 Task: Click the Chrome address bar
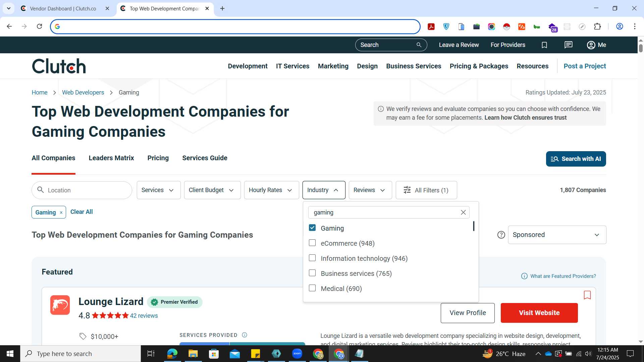pyautogui.click(x=235, y=26)
